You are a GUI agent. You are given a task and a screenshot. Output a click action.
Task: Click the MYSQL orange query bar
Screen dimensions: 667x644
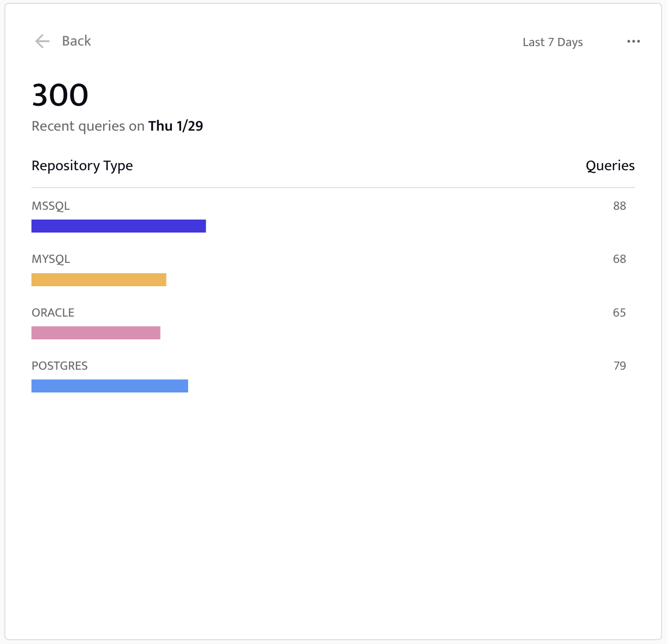99,280
